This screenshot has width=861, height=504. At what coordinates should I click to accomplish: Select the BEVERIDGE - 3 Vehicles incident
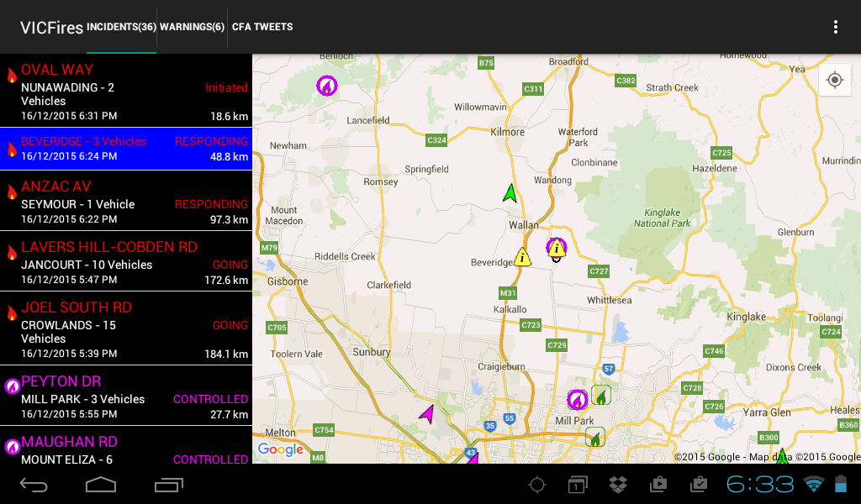126,149
